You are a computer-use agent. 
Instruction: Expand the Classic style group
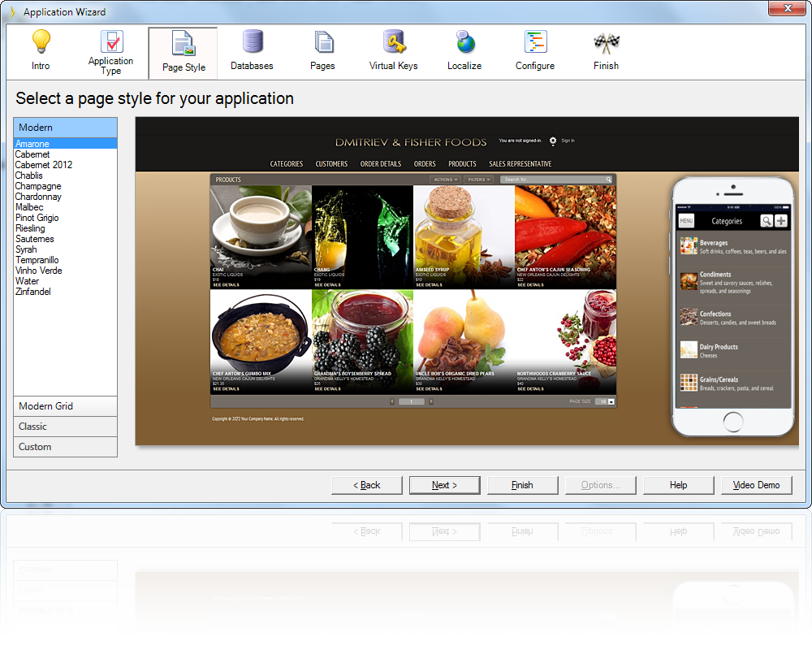point(66,427)
